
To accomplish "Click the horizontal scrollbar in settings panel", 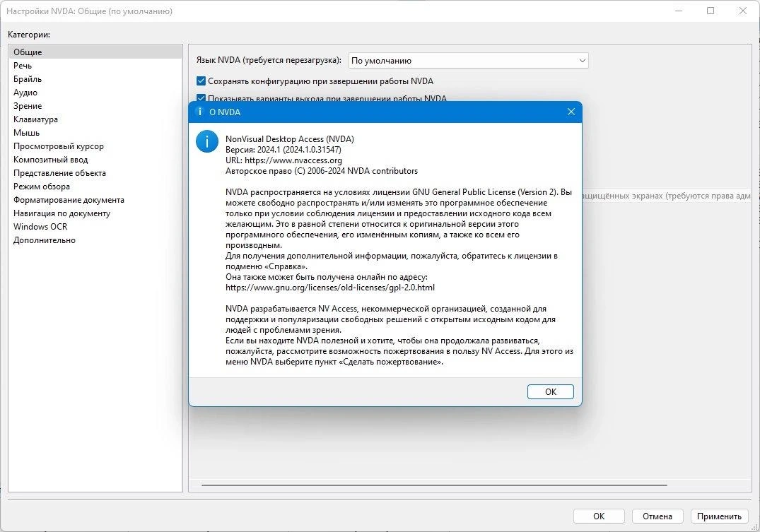I will (x=434, y=485).
